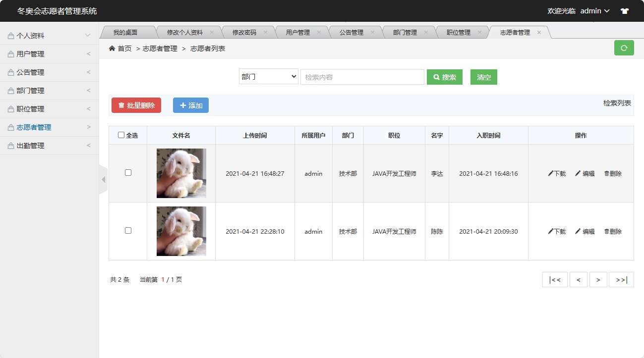Image resolution: width=644 pixels, height=358 pixels.
Task: Click the 下载 icon in 李达's row
Action: point(551,173)
